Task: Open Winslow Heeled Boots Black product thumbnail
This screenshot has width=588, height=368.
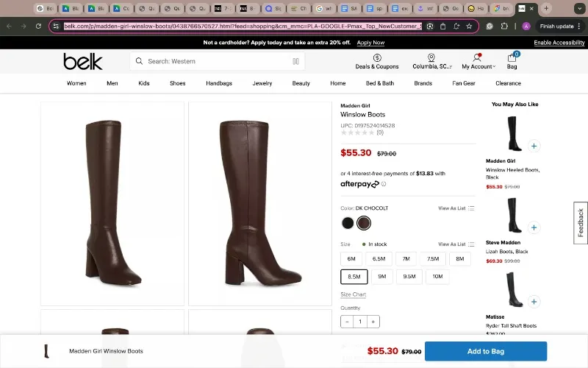Action: click(514, 134)
